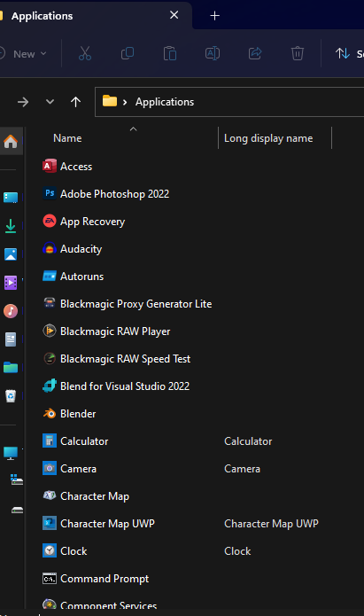Select the Adobe Photoshop 2022 icon

click(50, 194)
